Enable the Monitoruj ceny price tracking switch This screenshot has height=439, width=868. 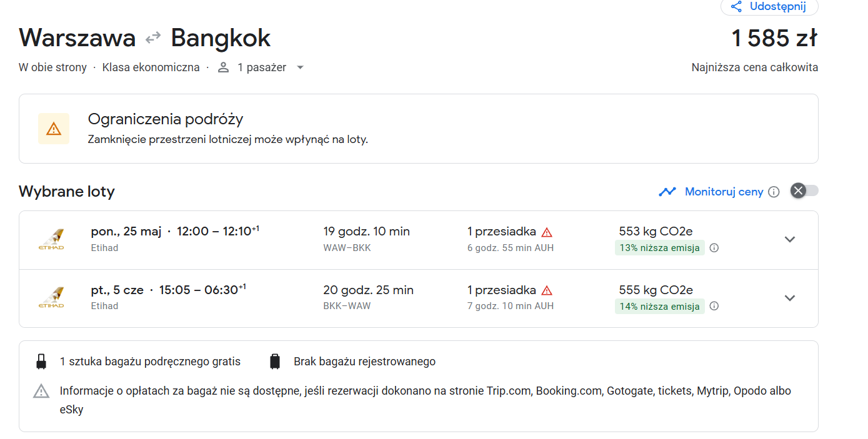pos(804,191)
